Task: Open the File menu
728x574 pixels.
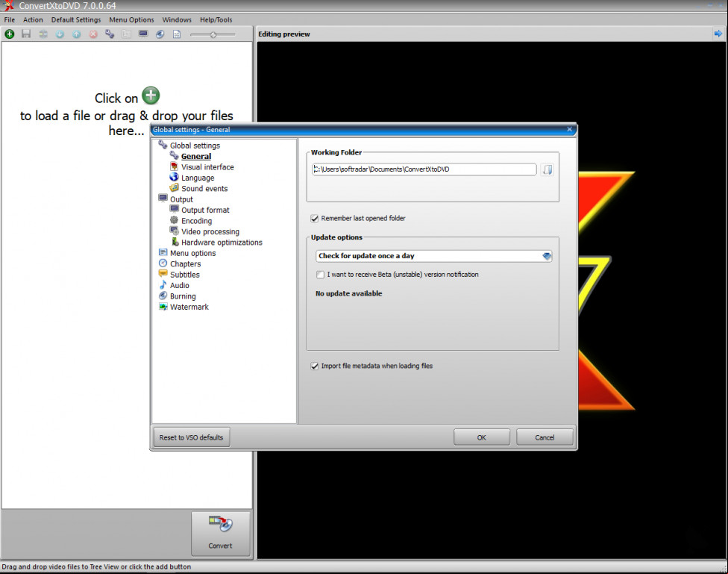Action: pos(9,19)
